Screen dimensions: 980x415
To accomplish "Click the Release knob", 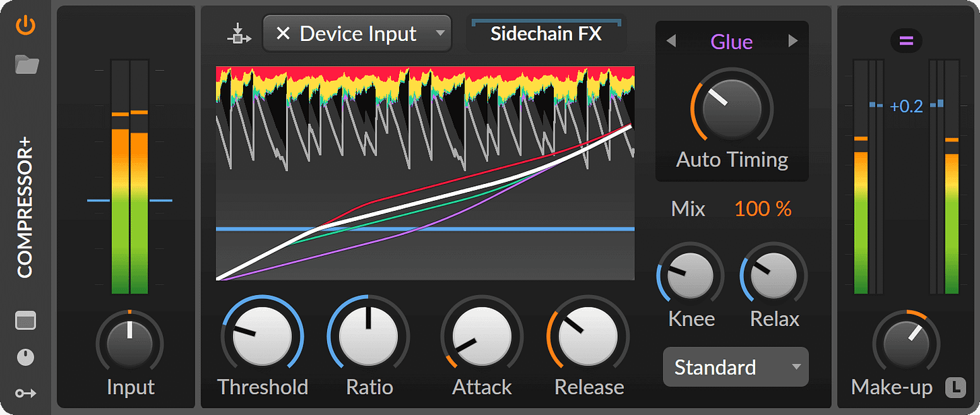I will click(x=588, y=336).
